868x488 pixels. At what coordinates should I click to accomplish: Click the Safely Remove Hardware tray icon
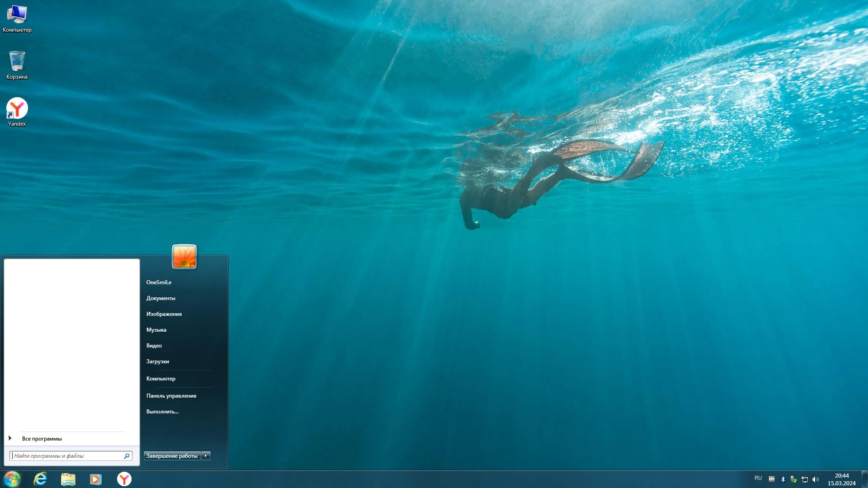[793, 479]
